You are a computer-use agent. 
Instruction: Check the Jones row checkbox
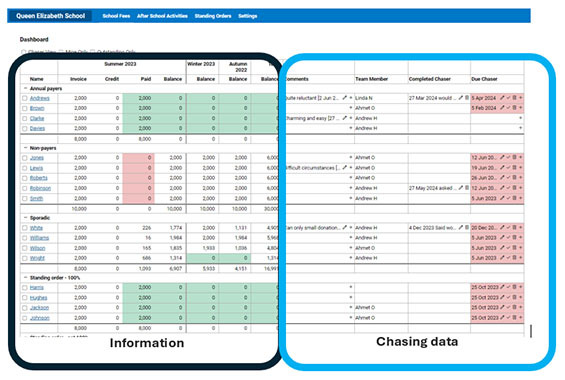[25, 158]
